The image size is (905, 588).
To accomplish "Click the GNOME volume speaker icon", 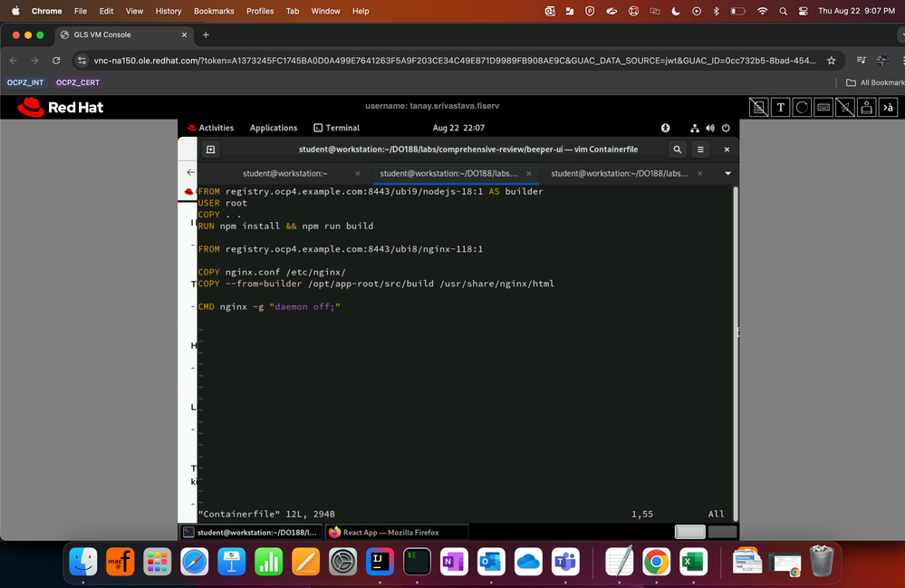I will pos(710,128).
